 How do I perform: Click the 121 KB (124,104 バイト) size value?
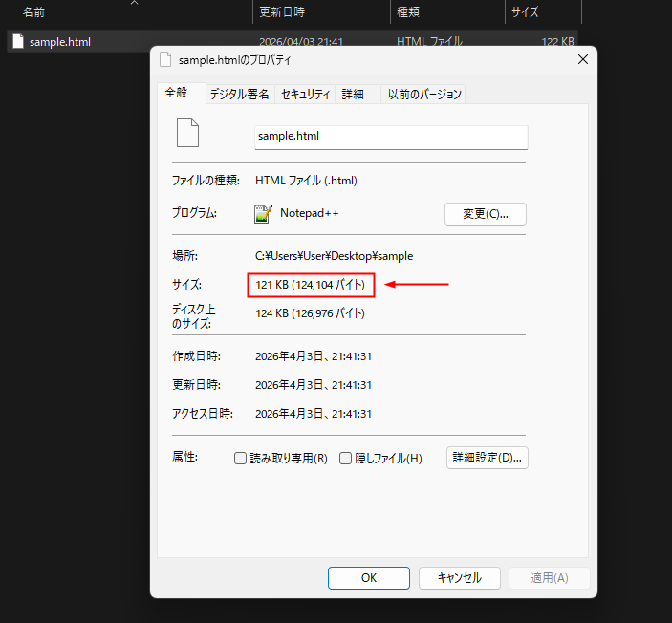click(310, 285)
